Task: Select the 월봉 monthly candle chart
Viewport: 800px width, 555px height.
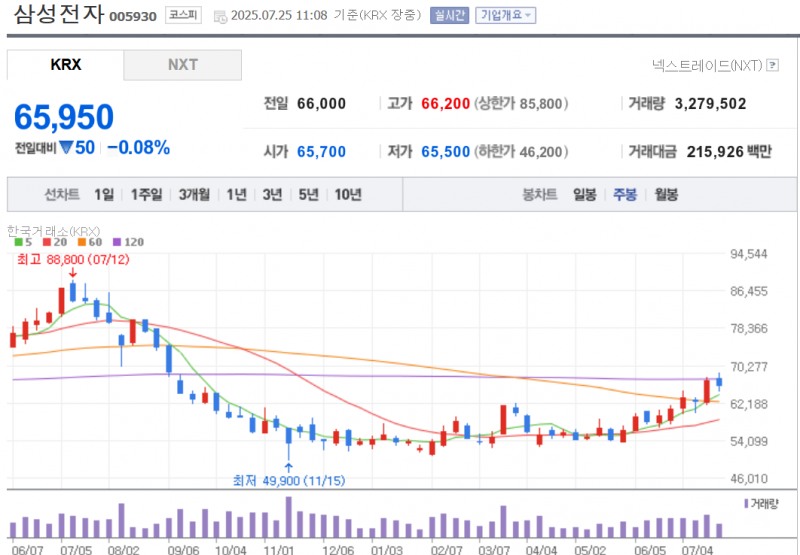Action: (666, 195)
